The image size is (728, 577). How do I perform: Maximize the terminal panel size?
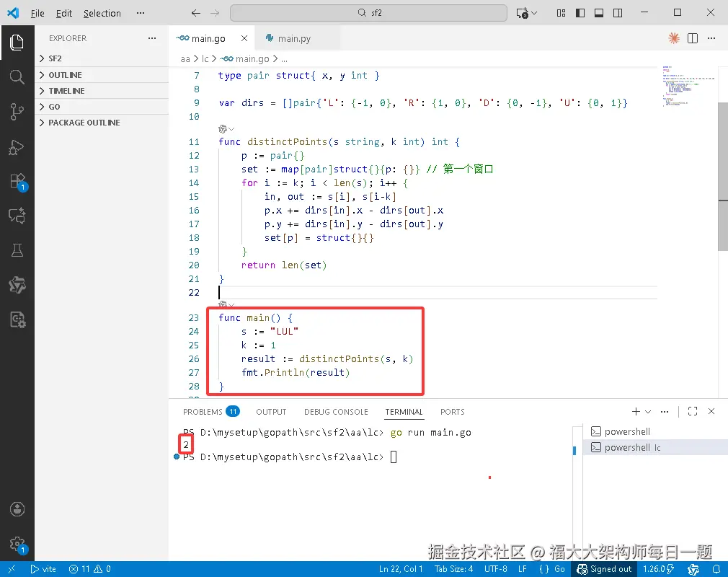692,411
